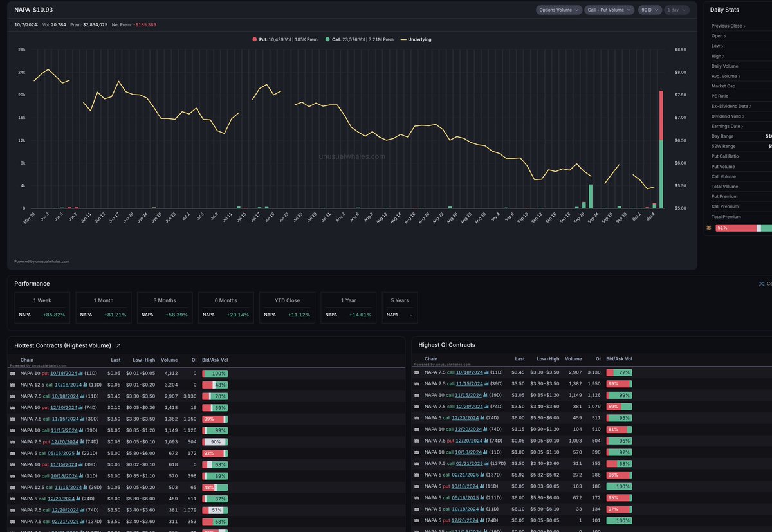The width and height of the screenshot is (772, 532).
Task: Click the compare shuffle icon in Performance panel
Action: point(762,283)
